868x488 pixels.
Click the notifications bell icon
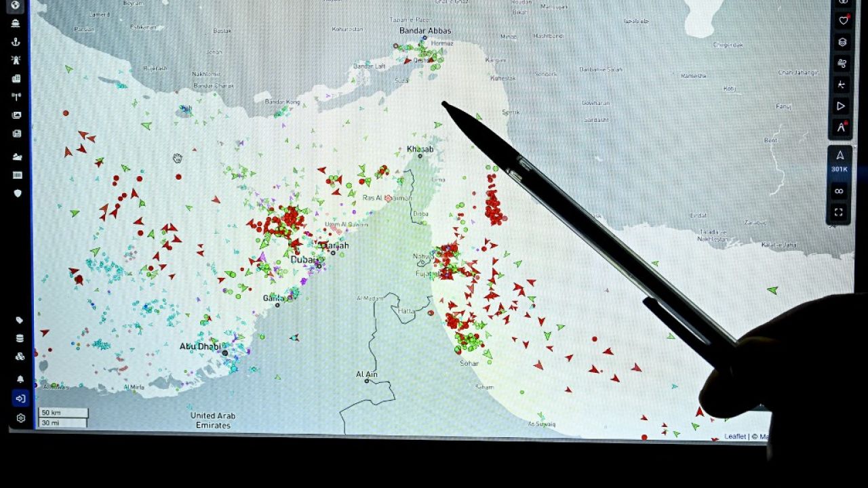tap(20, 379)
